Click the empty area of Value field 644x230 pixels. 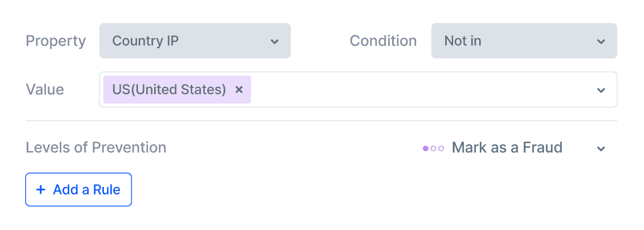(x=419, y=90)
